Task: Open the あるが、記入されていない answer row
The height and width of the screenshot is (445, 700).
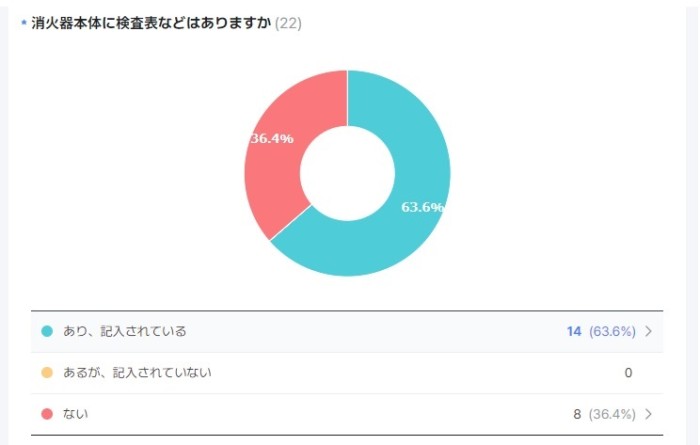Action: [347, 373]
